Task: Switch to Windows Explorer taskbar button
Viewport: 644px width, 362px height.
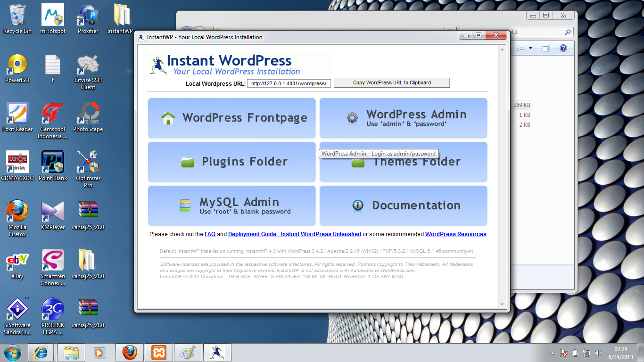Action: pos(71,353)
